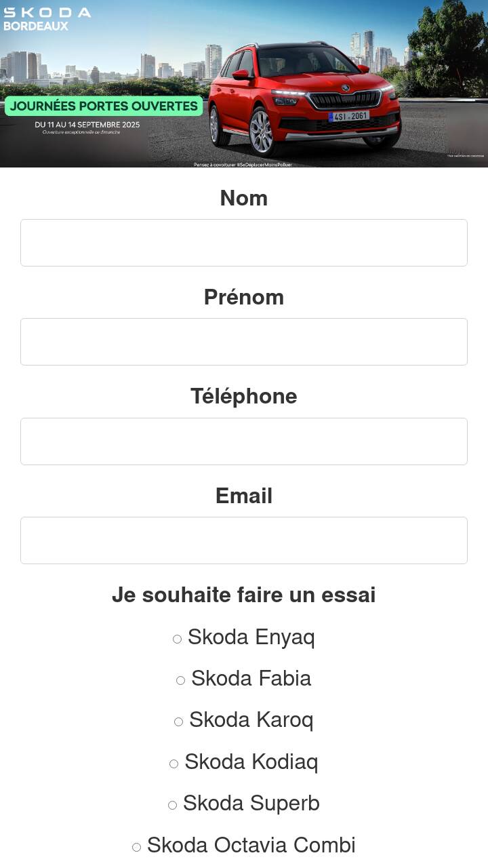Screen dimensions: 488x868
Task: Select the Skoda Octavia Combi option
Action: [137, 847]
